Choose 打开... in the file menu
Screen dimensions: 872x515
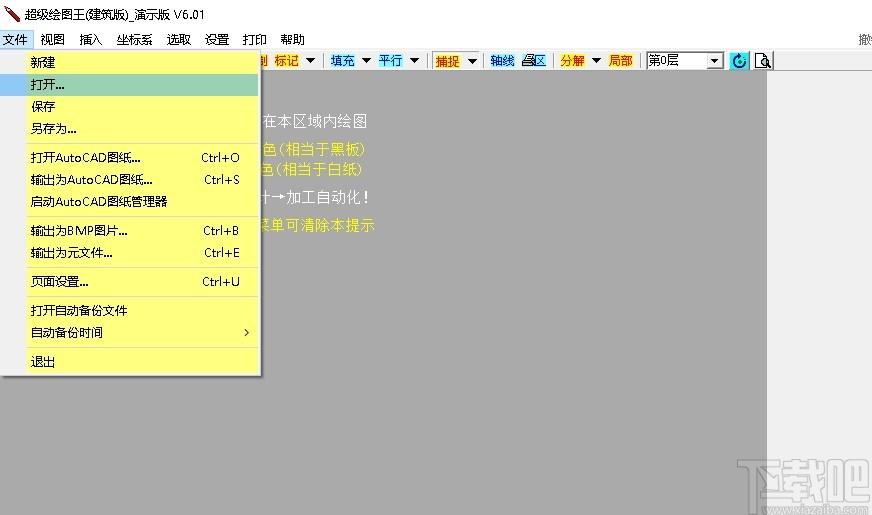pos(130,85)
